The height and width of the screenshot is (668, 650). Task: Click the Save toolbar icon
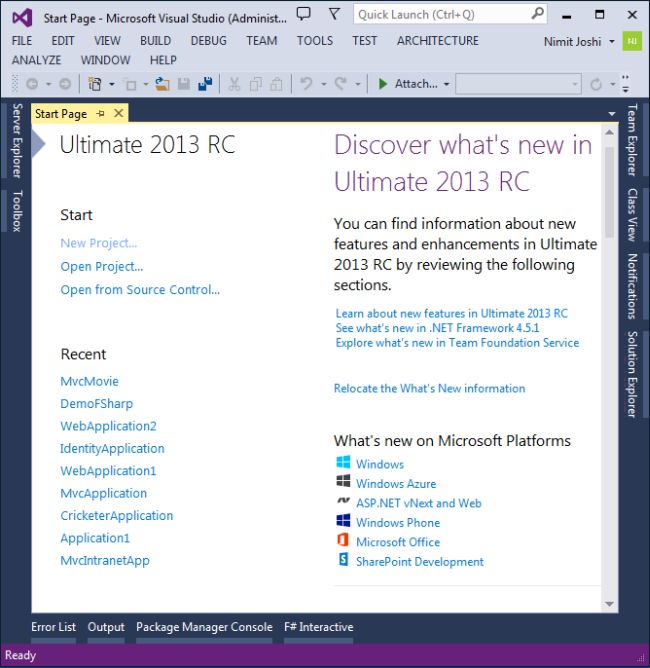pos(184,84)
